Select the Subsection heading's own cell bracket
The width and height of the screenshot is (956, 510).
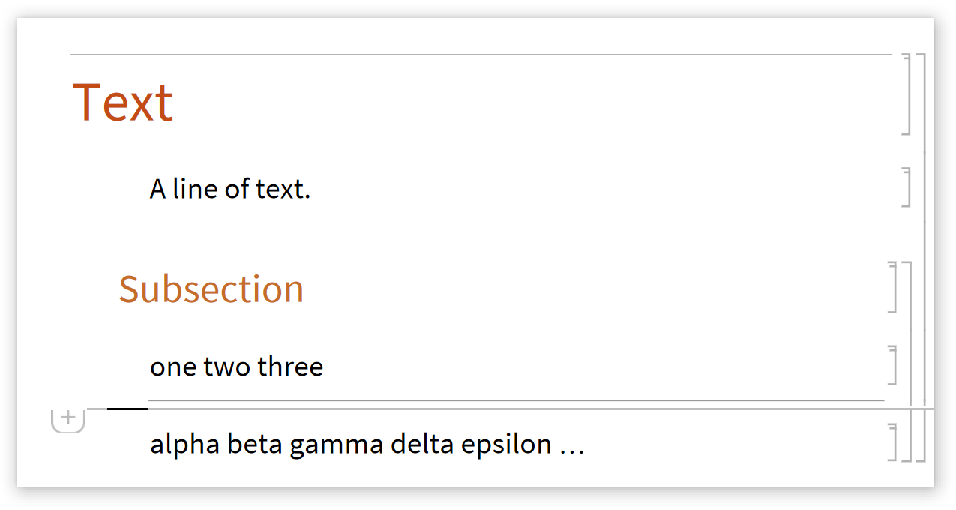(x=892, y=288)
